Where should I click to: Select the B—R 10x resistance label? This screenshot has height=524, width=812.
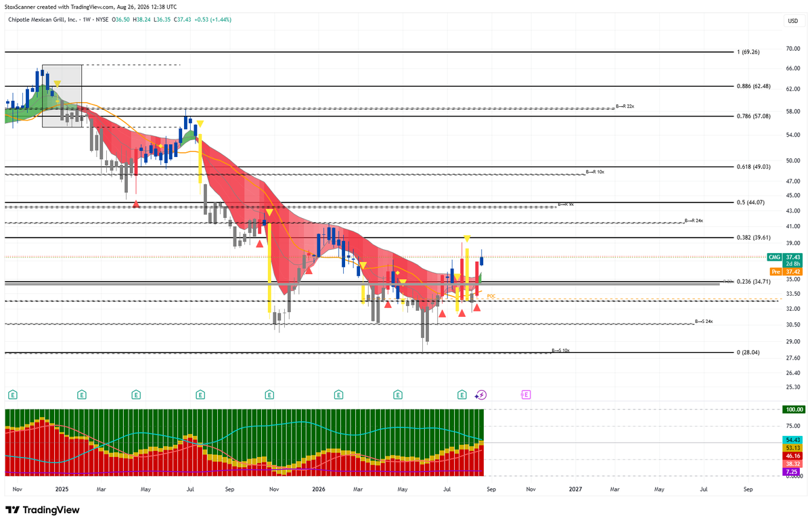point(595,172)
